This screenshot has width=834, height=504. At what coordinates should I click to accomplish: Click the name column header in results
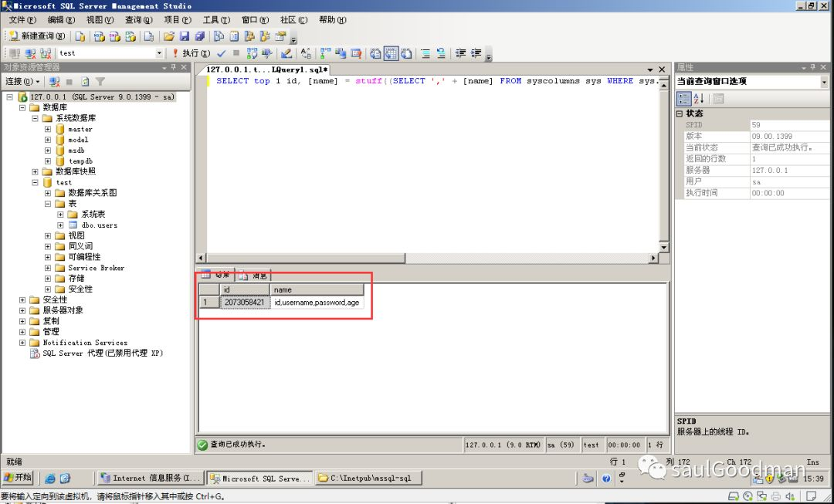coord(317,289)
